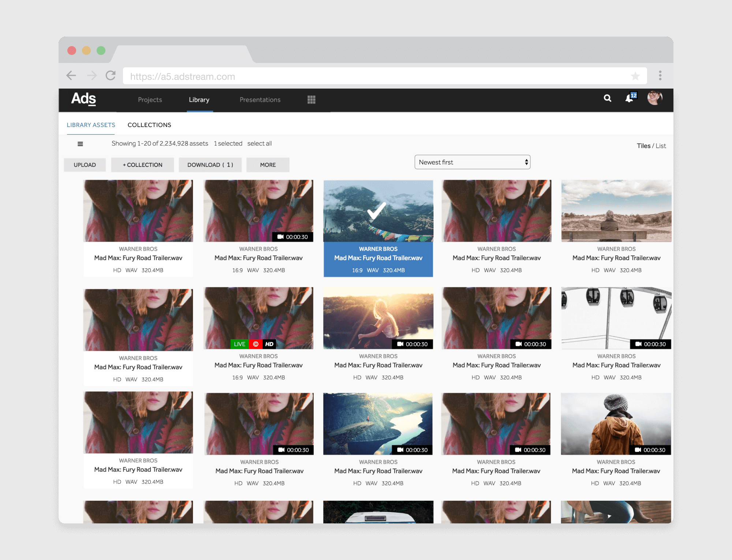Click the browser back arrow
Screen dimensions: 732x560
point(71,76)
